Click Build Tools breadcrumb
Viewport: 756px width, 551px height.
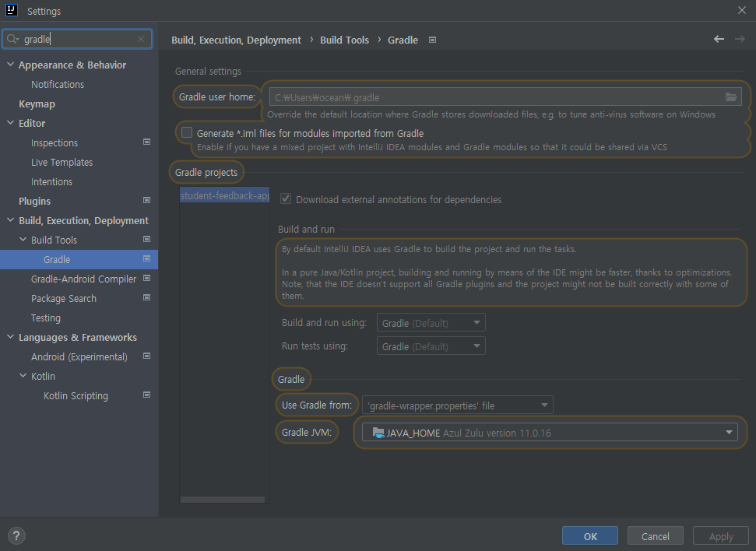[344, 40]
